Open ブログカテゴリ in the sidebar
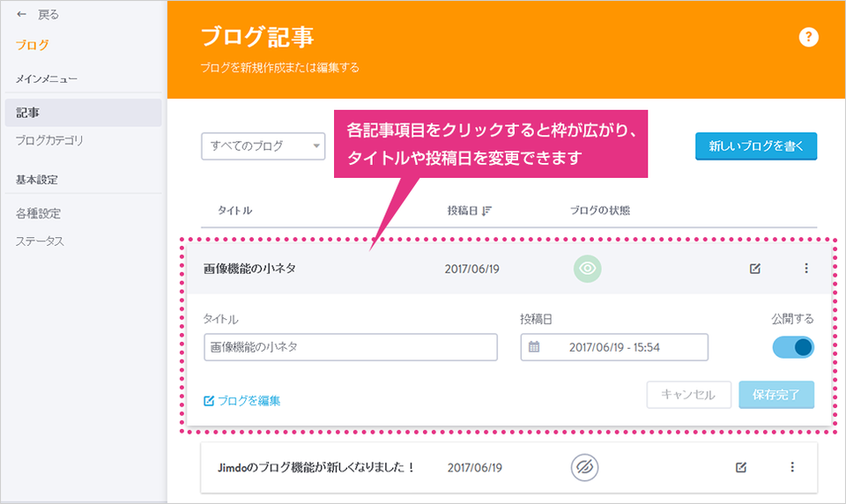The height and width of the screenshot is (504, 846). pyautogui.click(x=49, y=141)
